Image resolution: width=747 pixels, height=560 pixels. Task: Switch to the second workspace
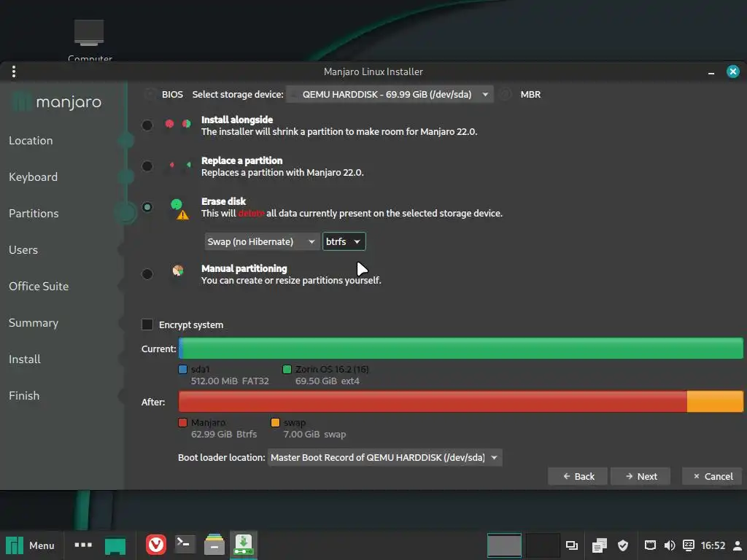pos(542,545)
